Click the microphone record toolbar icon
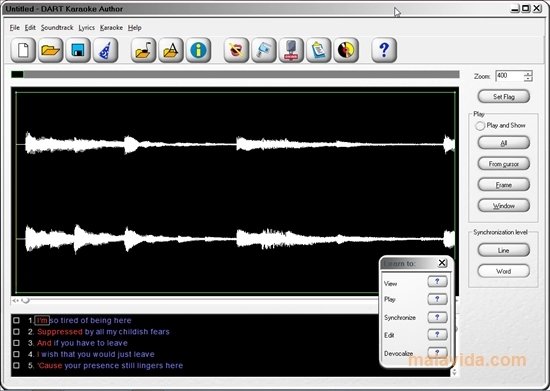The width and height of the screenshot is (550, 391). click(x=291, y=50)
